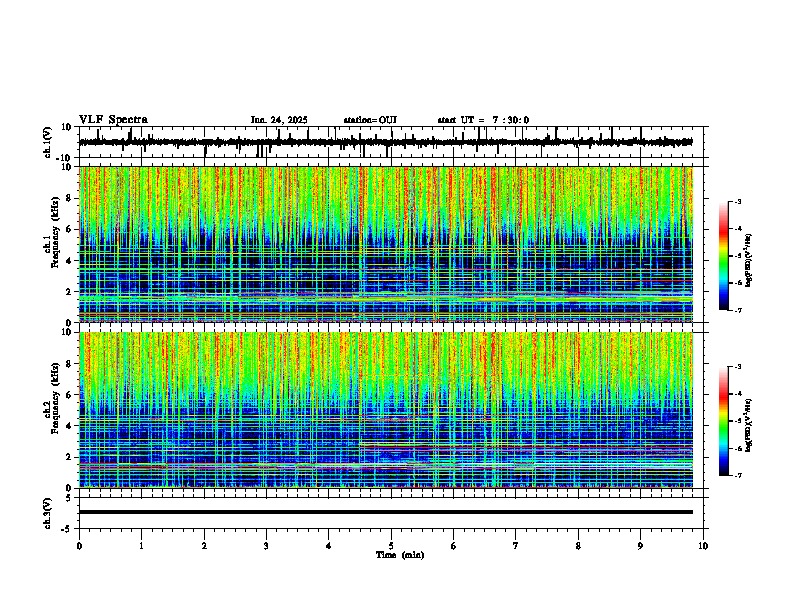The image size is (792, 612).
Task: Click the ch.1 waveform trace panel
Action: [393, 142]
